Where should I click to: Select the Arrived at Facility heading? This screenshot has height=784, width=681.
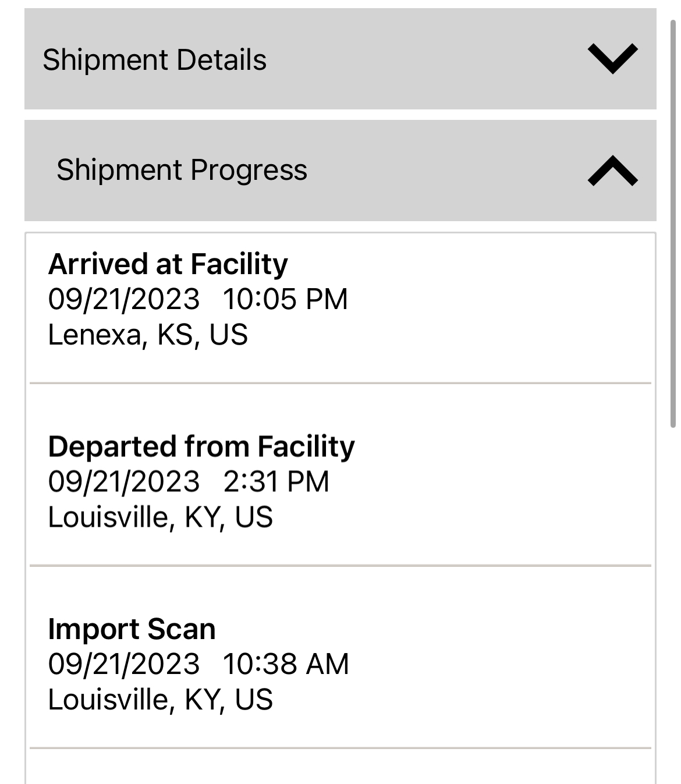click(x=168, y=264)
